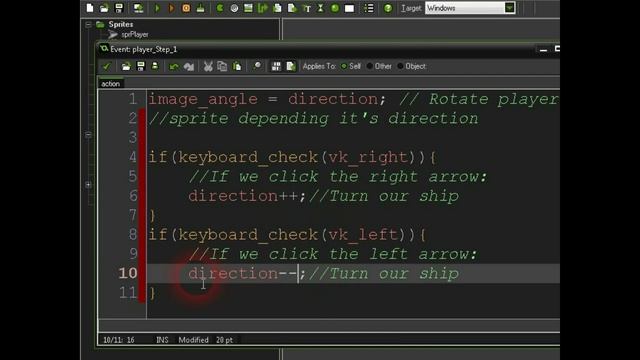
Task: Confirm code changes with the green checkmark
Action: tap(107, 66)
